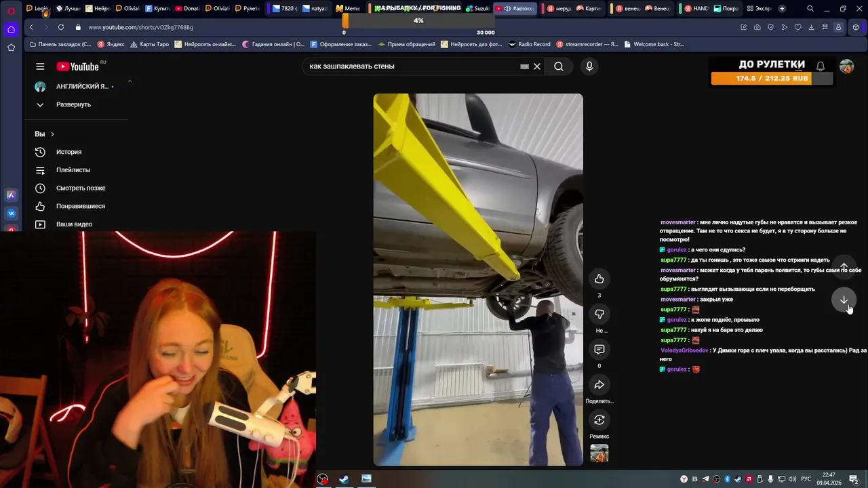Open the sound thumbnail below Remix

[599, 453]
